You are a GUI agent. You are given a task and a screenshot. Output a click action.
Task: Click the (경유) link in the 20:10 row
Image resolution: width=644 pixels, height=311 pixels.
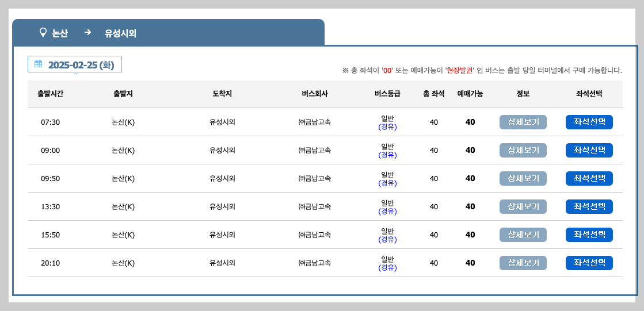(387, 268)
